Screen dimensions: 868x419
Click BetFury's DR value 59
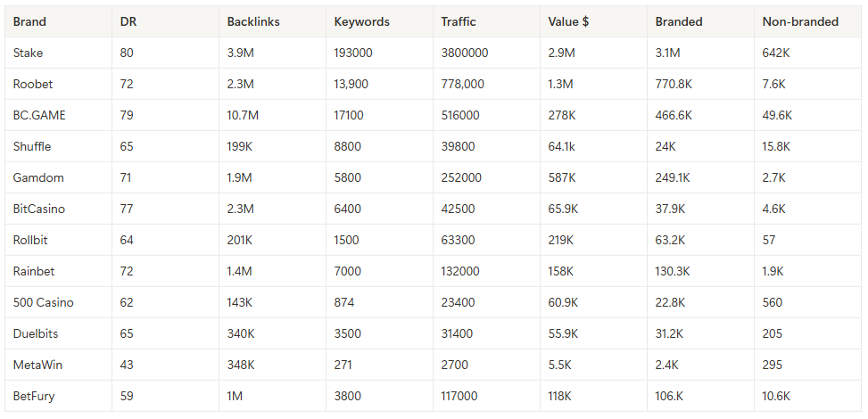pyautogui.click(x=165, y=396)
